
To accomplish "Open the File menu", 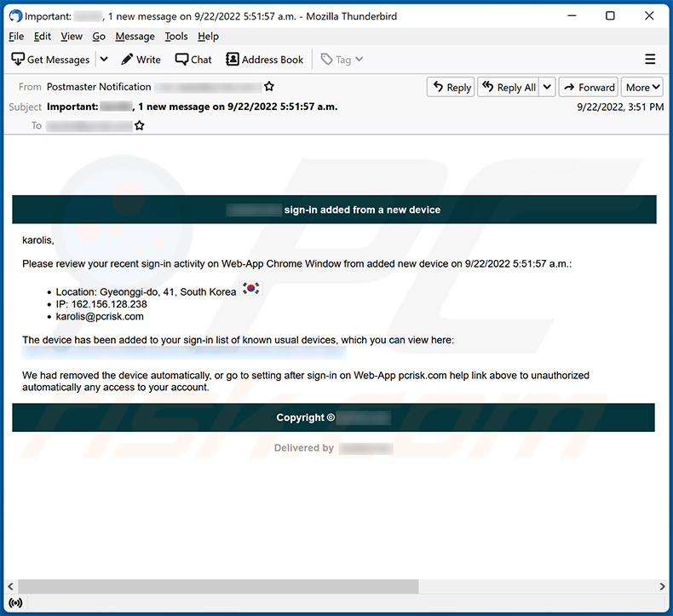I will click(16, 37).
